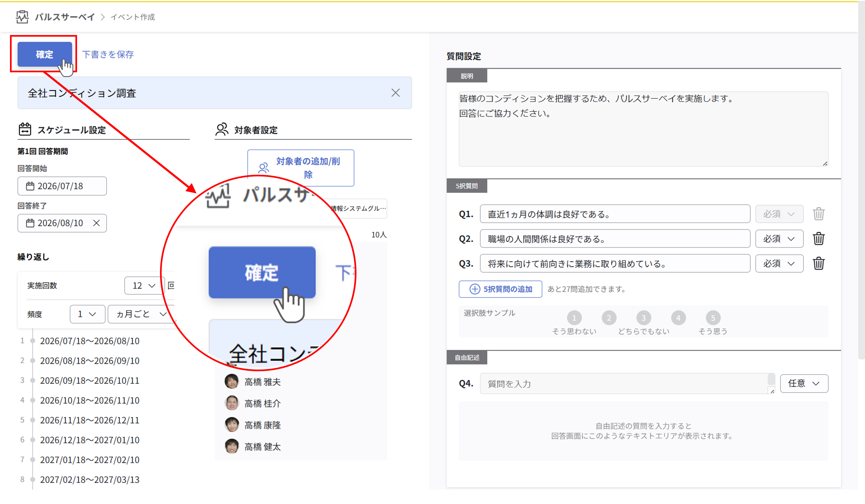Image resolution: width=865 pixels, height=504 pixels.
Task: Open the 回答終了 date picker 2026/08/10
Action: pos(62,223)
